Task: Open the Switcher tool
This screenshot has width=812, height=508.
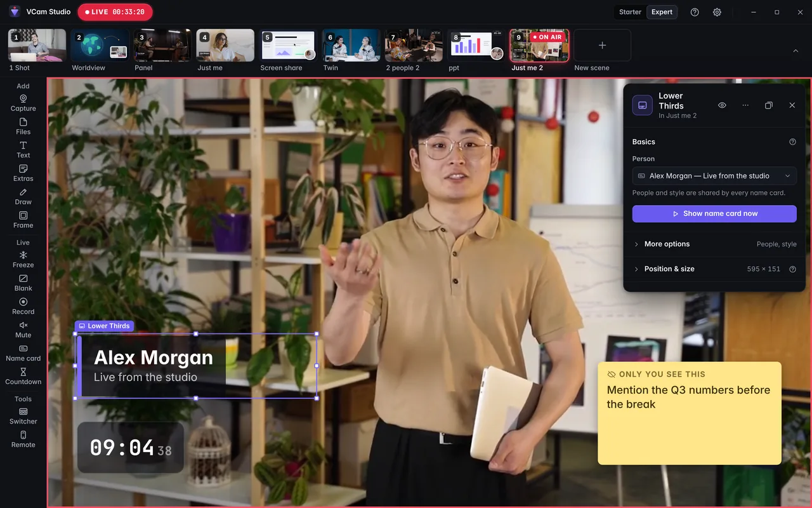Action: [23, 417]
